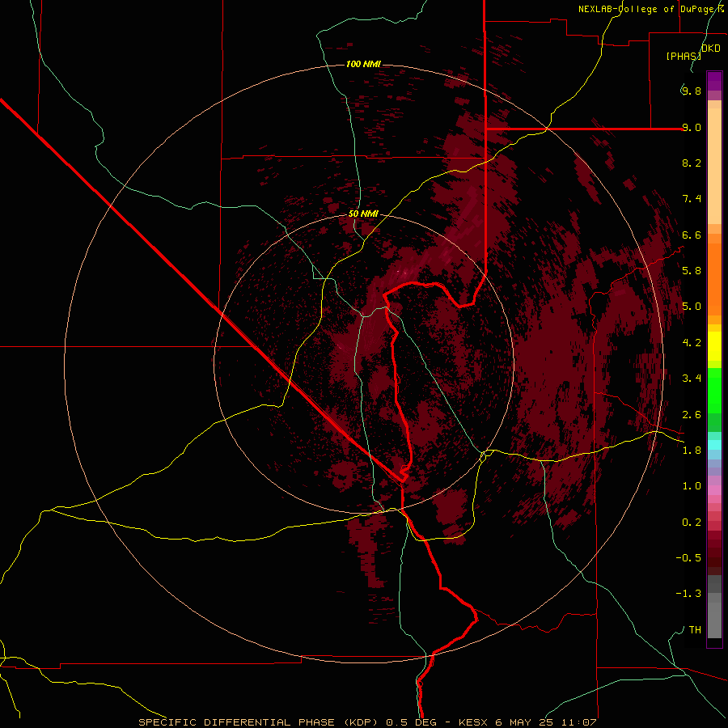This screenshot has width=728, height=728.
Task: Click the 7.4 scale label
Action: (x=692, y=199)
